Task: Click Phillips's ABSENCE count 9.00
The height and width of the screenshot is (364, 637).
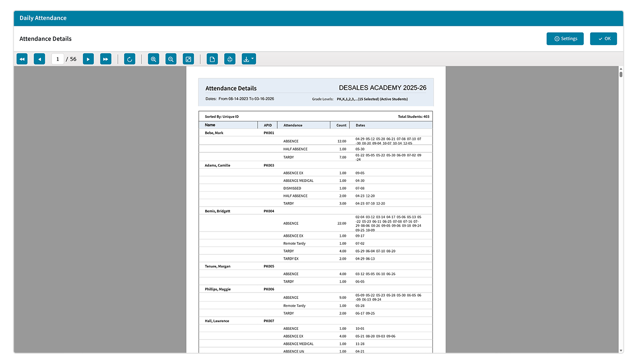Action: click(x=343, y=298)
